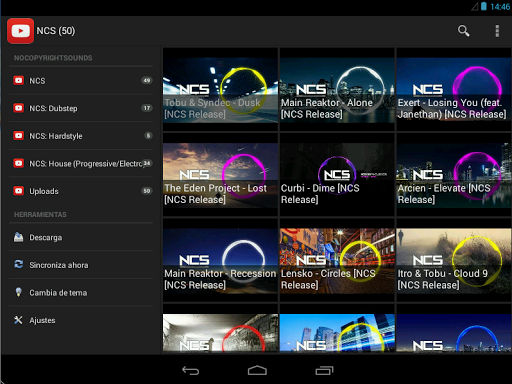This screenshot has height=384, width=512.
Task: Open the NCS: Hardstyle playlist
Action: point(81,136)
